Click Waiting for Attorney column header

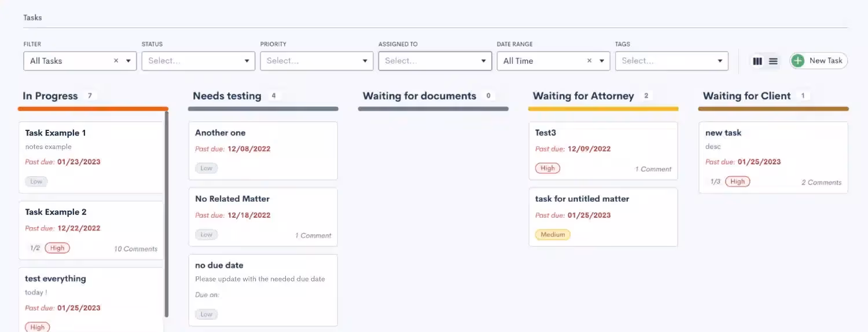tap(583, 96)
